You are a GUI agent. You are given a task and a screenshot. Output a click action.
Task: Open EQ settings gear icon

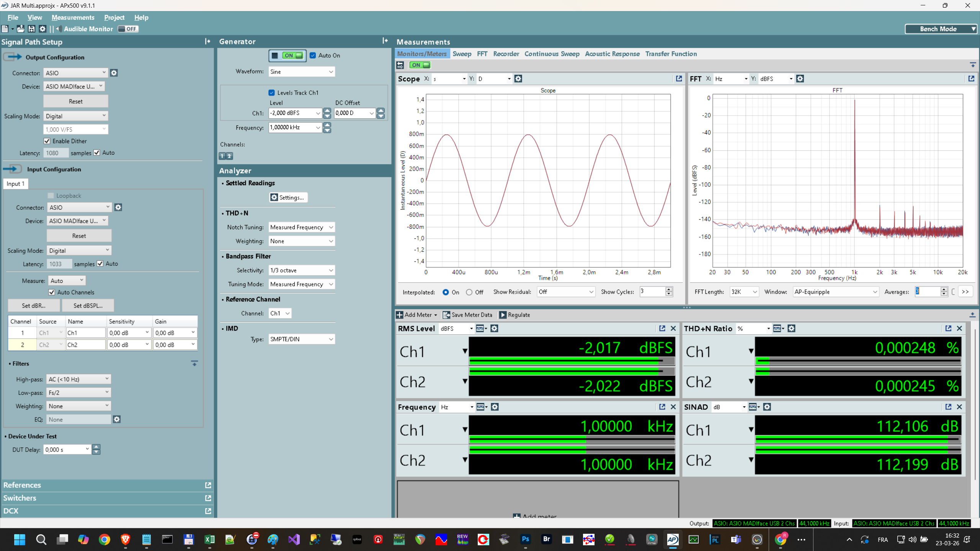pyautogui.click(x=117, y=419)
